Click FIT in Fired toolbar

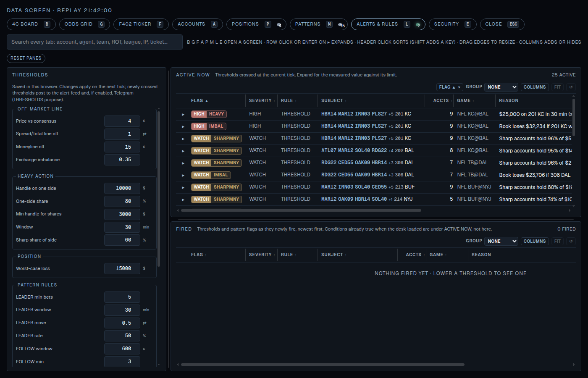[x=557, y=241]
